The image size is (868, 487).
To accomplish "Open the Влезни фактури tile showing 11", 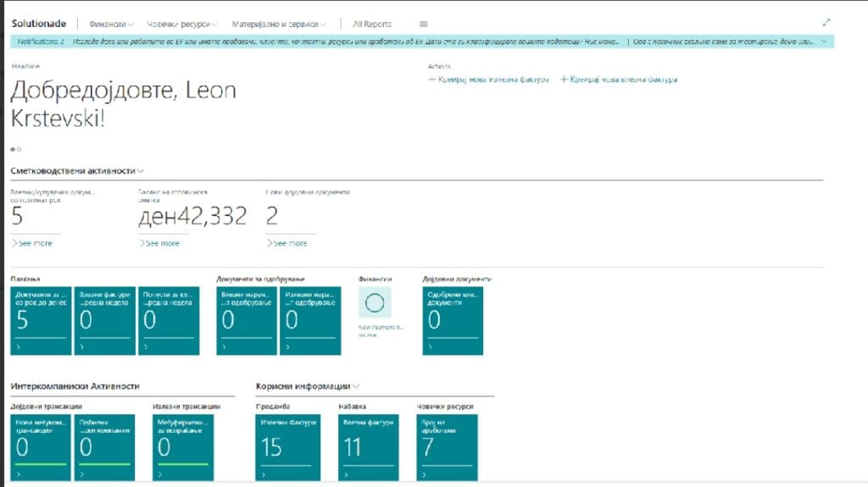I will click(x=369, y=448).
